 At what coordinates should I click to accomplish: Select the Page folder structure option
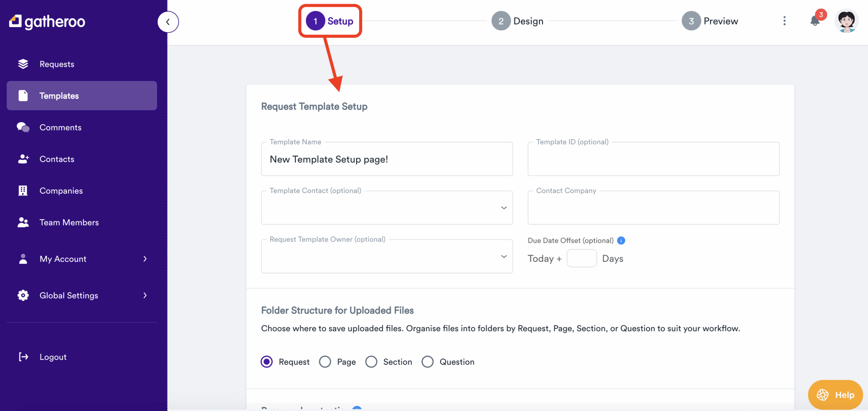pos(325,362)
